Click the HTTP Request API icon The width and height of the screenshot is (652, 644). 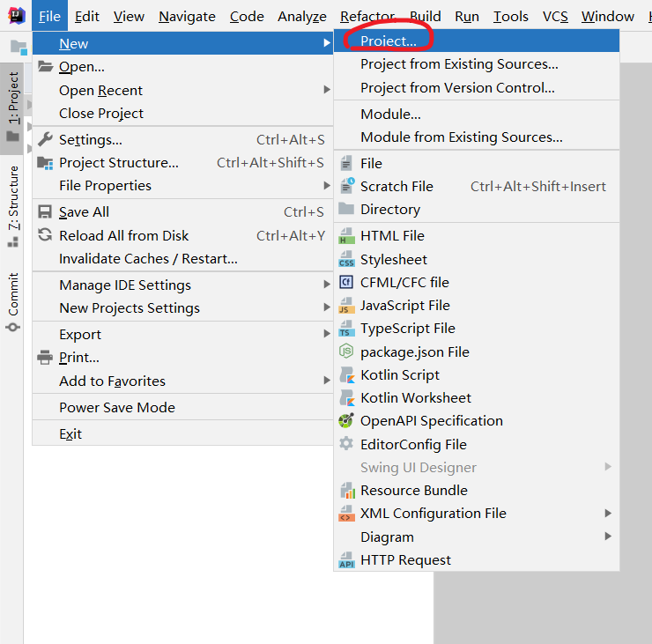[x=346, y=560]
